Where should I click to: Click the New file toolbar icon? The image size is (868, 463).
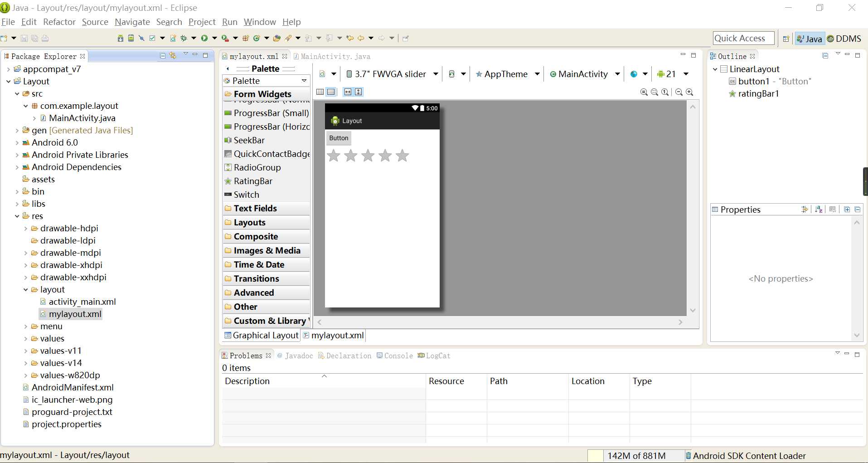pos(4,38)
